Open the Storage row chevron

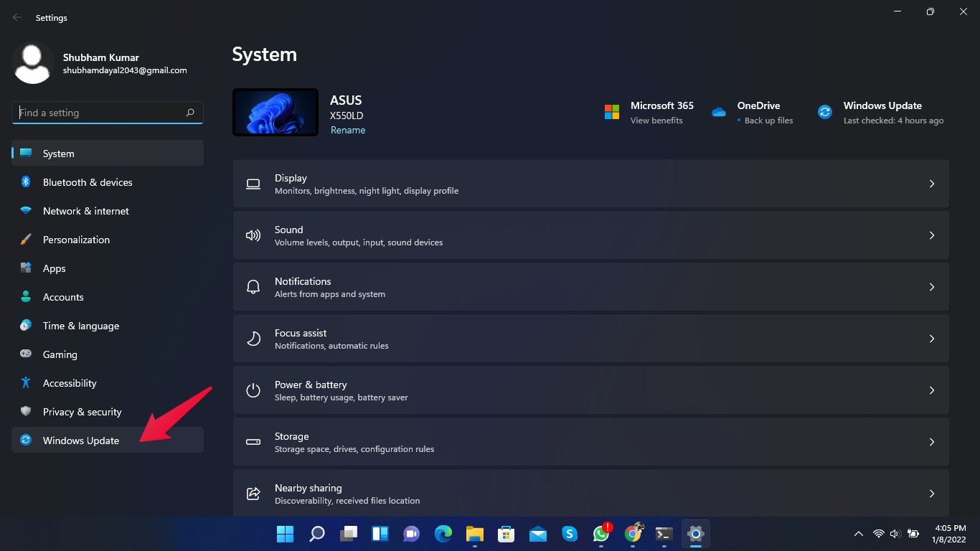(x=931, y=442)
